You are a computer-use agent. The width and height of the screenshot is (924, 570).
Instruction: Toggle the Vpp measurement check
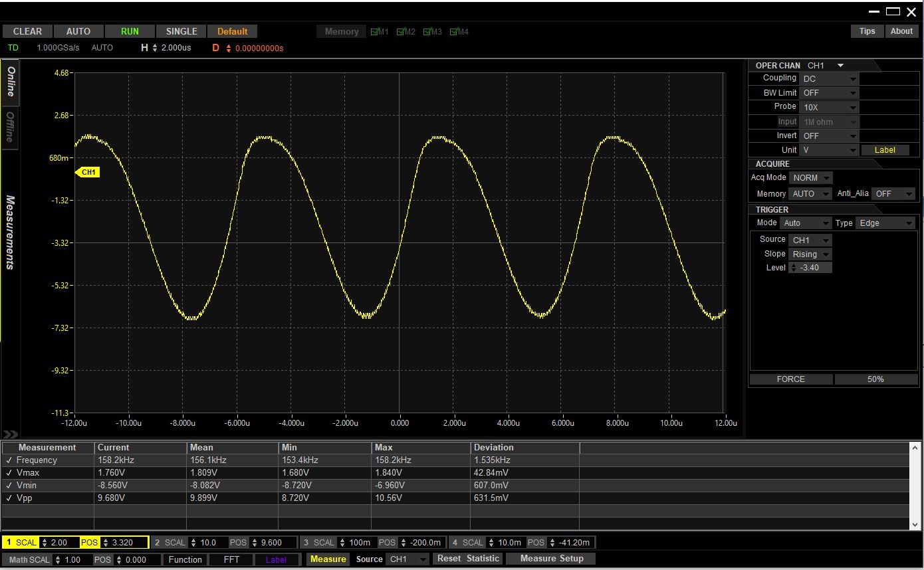click(9, 498)
